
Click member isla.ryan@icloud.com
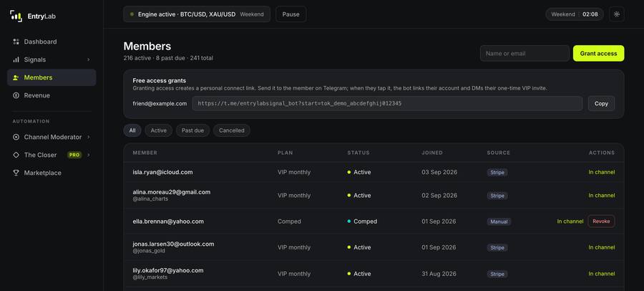pos(162,172)
